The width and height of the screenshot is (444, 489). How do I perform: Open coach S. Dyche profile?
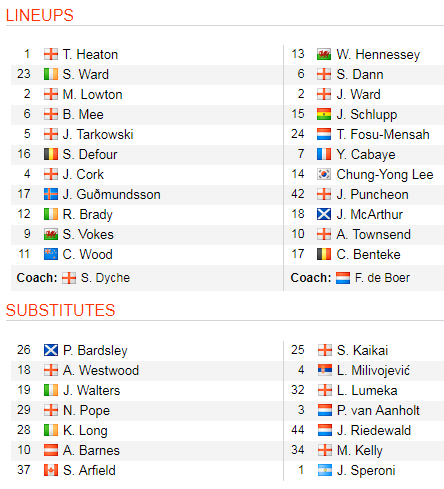tap(105, 278)
